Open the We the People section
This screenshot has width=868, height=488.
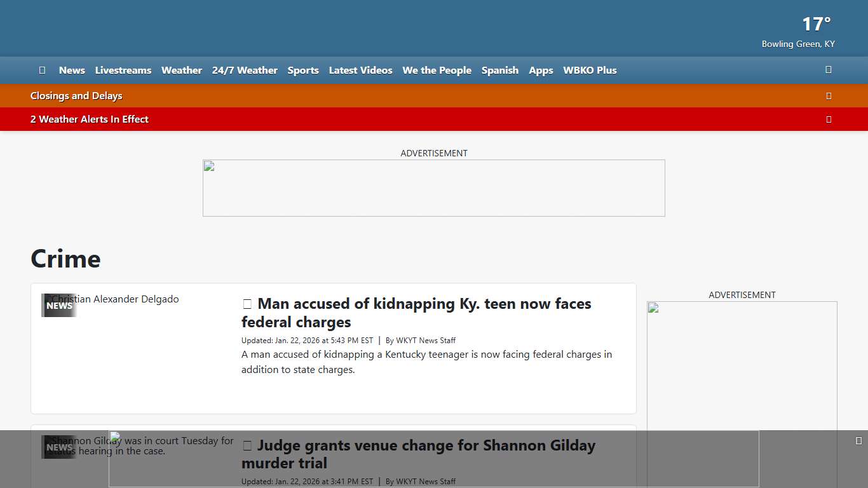click(x=437, y=71)
